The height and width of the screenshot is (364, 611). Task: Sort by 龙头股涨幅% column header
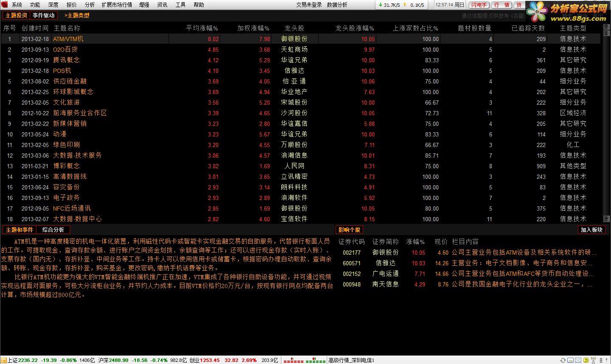(355, 28)
